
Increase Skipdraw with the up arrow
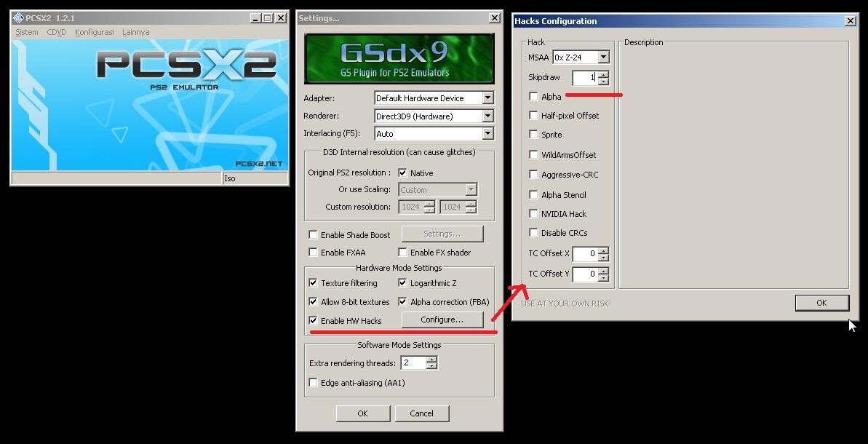coord(603,74)
